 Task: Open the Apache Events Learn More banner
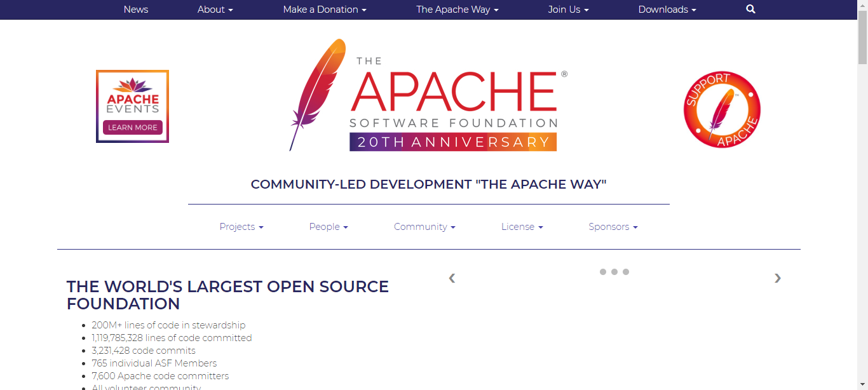(x=132, y=106)
